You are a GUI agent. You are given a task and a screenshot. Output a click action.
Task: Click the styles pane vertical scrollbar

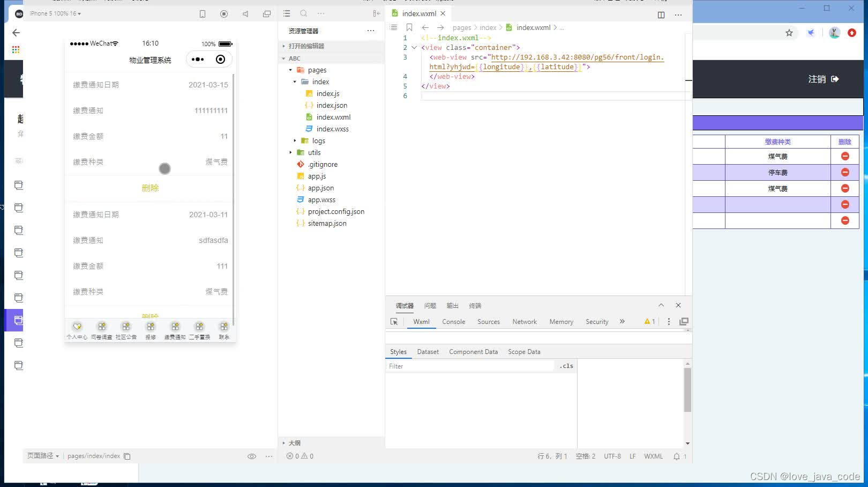(x=687, y=390)
